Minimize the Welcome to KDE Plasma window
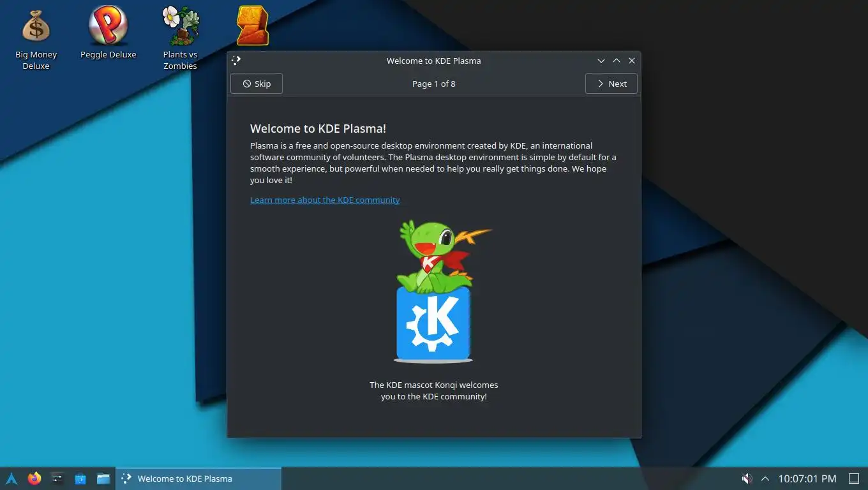The height and width of the screenshot is (490, 868). (x=601, y=61)
